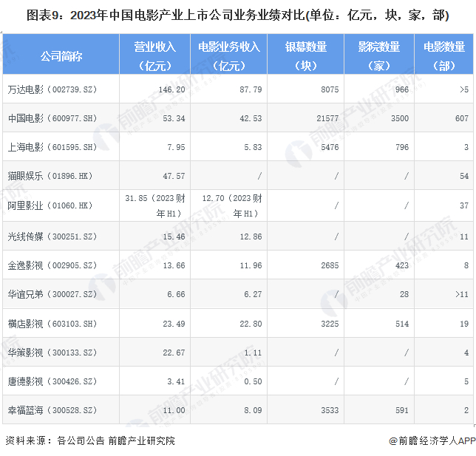Select revenue value 6.66 for 华谊兄弟
This screenshot has height=456, width=476.
tap(176, 294)
